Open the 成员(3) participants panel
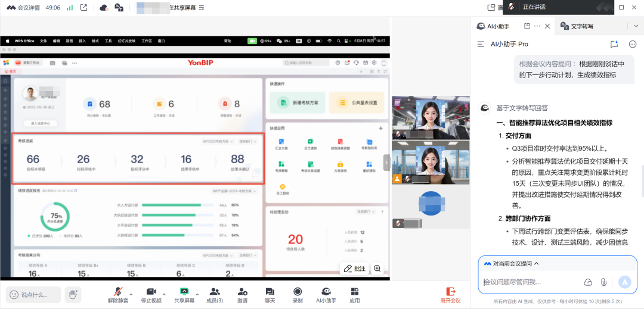644x309 pixels. pos(215,291)
